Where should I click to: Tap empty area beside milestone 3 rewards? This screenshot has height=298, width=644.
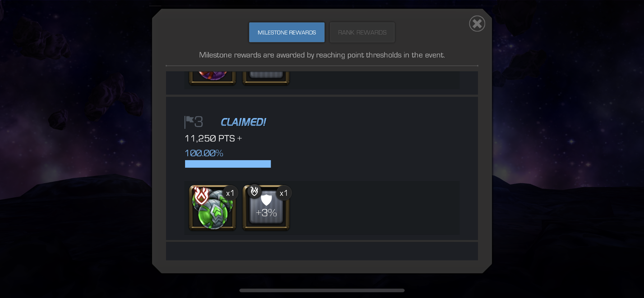coord(374,208)
